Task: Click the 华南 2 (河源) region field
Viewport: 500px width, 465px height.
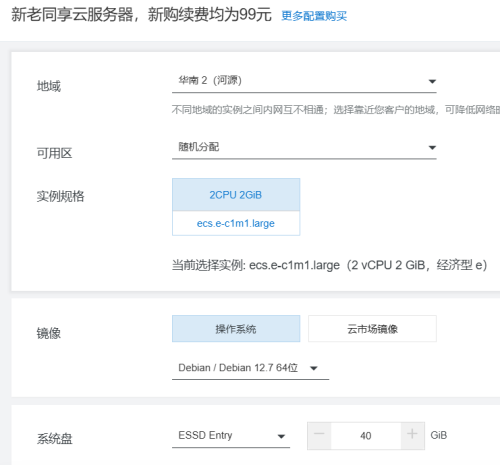Action: coord(304,81)
